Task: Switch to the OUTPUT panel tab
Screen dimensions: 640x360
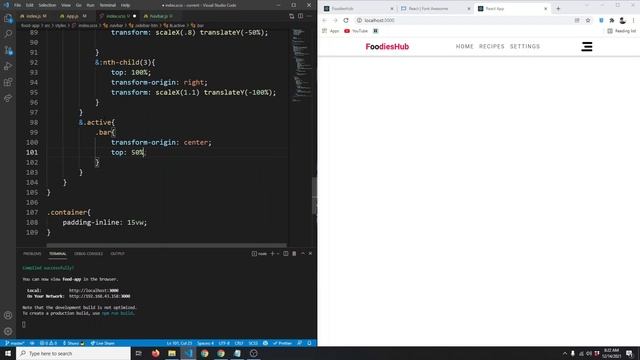Action: coord(117,253)
